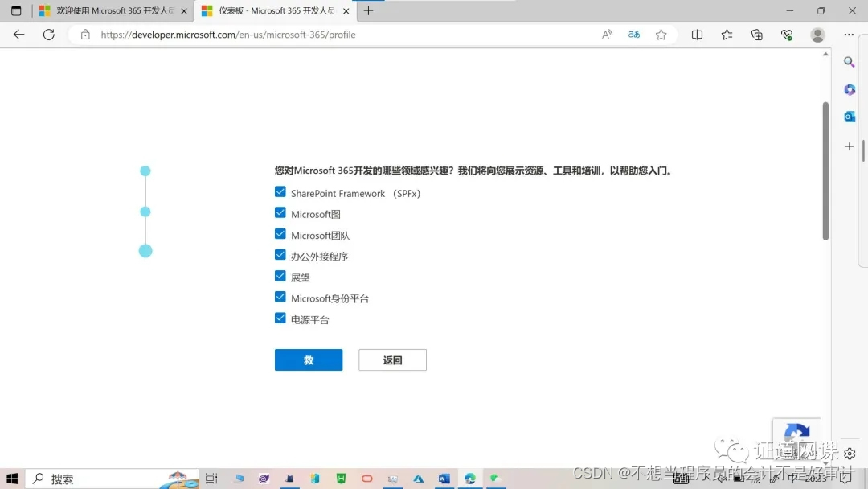Click the first progress step dot
This screenshot has width=868, height=489.
coord(145,171)
